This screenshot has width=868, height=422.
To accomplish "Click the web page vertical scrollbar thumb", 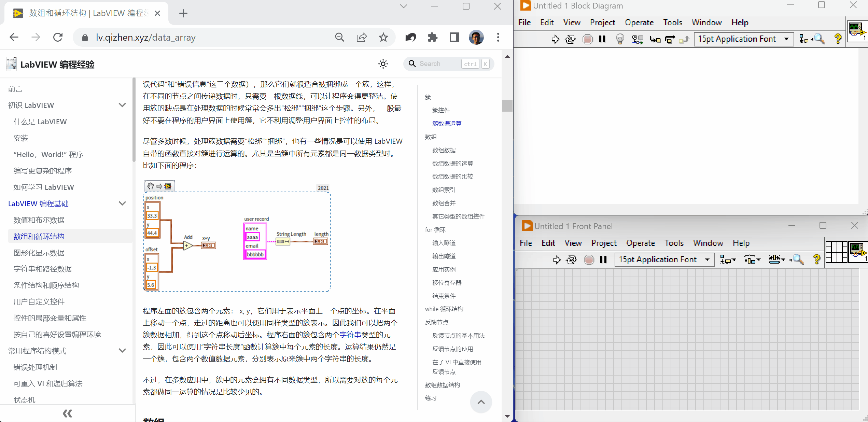I will pos(507,105).
